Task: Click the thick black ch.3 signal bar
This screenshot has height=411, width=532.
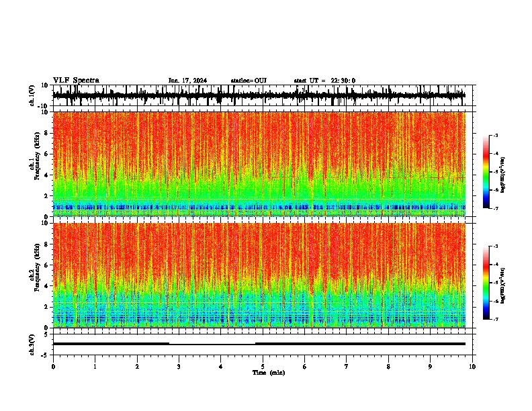Action: coord(259,344)
